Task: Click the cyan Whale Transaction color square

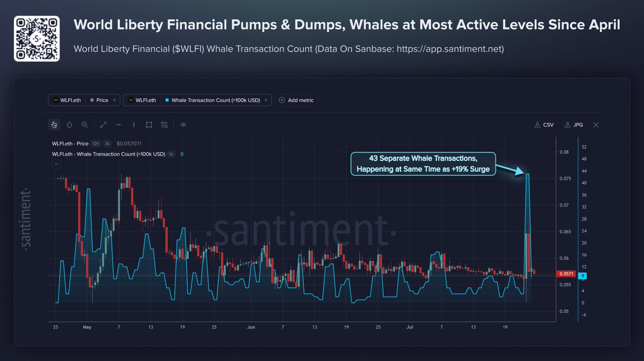Action: pos(167,100)
